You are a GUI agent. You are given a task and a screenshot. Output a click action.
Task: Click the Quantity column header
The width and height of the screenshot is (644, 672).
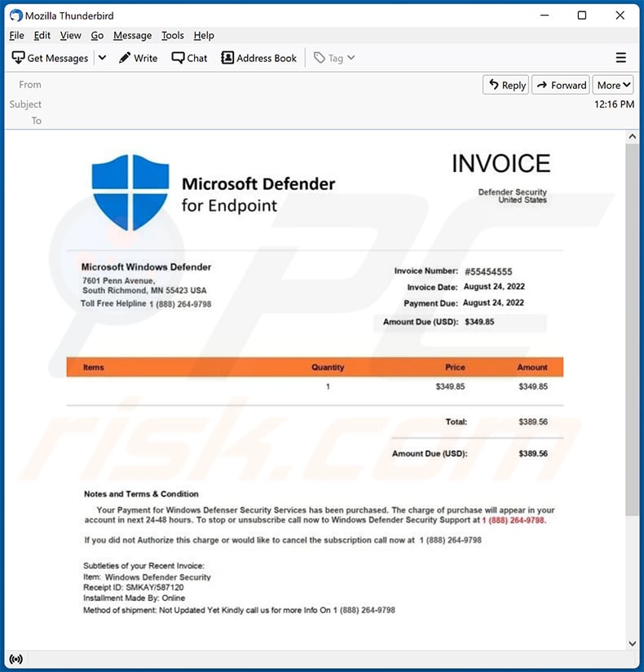click(x=328, y=367)
